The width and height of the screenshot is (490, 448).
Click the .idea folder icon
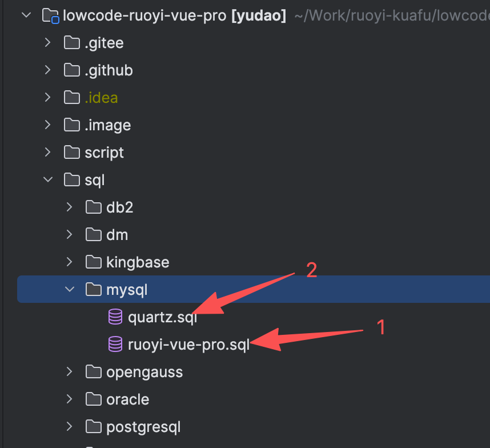[x=72, y=98]
